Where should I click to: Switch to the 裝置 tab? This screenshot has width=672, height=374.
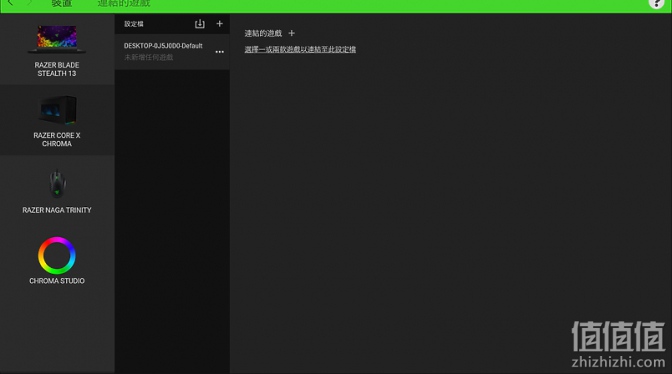click(62, 3)
